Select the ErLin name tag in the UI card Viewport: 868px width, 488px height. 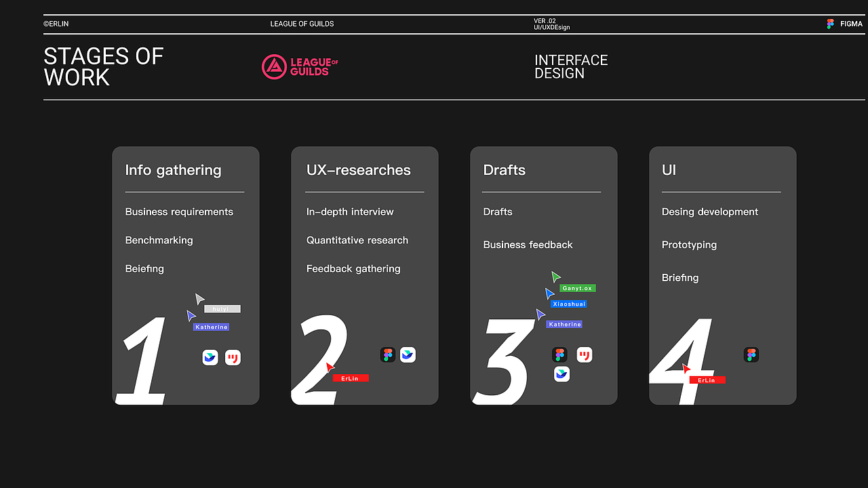[x=707, y=380]
